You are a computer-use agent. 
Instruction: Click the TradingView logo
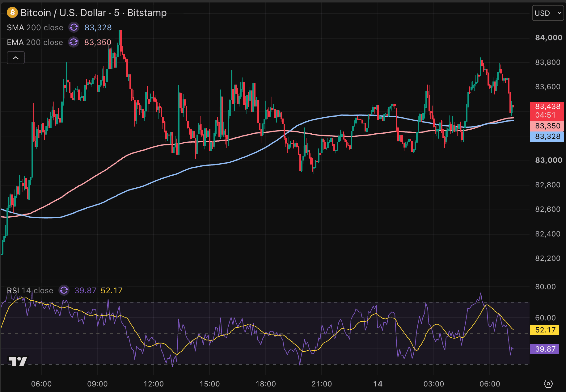[x=18, y=361]
